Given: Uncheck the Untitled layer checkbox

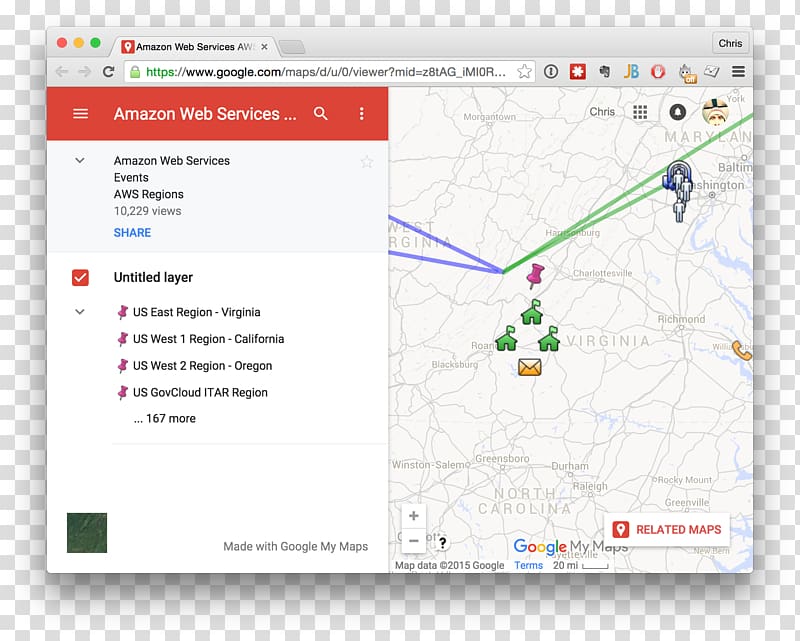Looking at the screenshot, I should coord(80,278).
